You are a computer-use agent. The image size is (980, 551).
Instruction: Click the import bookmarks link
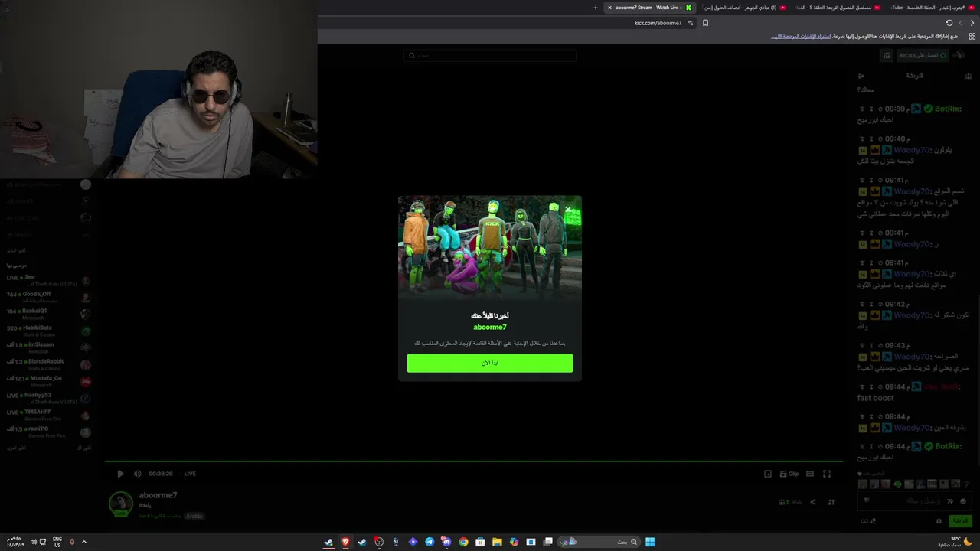[x=801, y=36]
